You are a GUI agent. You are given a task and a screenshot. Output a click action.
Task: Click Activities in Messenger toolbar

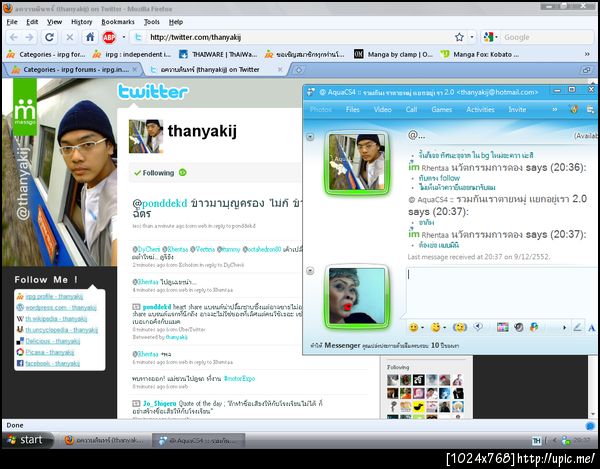[x=480, y=109]
